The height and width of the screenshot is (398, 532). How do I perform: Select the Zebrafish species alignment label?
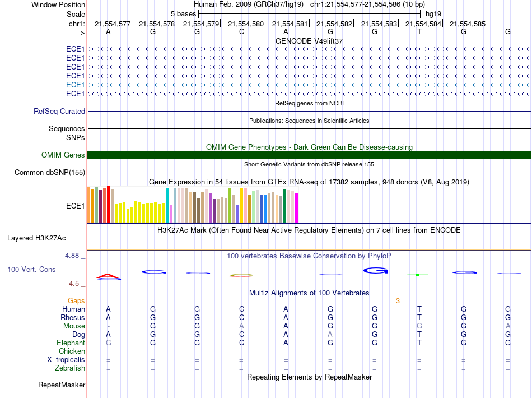pyautogui.click(x=70, y=368)
